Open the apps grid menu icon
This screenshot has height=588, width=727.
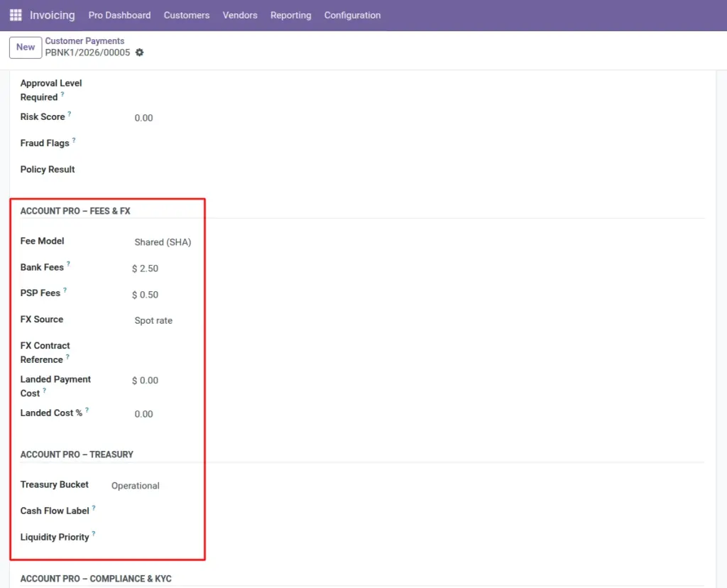click(16, 16)
